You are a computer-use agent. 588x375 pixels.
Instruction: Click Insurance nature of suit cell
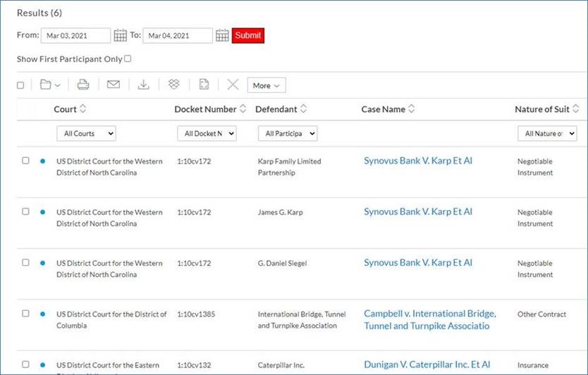pyautogui.click(x=532, y=365)
